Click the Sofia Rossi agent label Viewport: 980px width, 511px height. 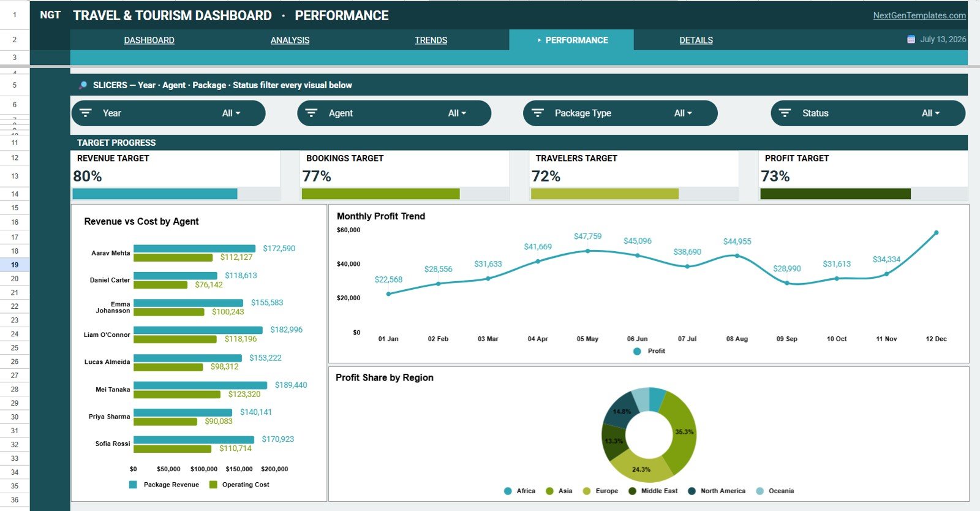113,444
